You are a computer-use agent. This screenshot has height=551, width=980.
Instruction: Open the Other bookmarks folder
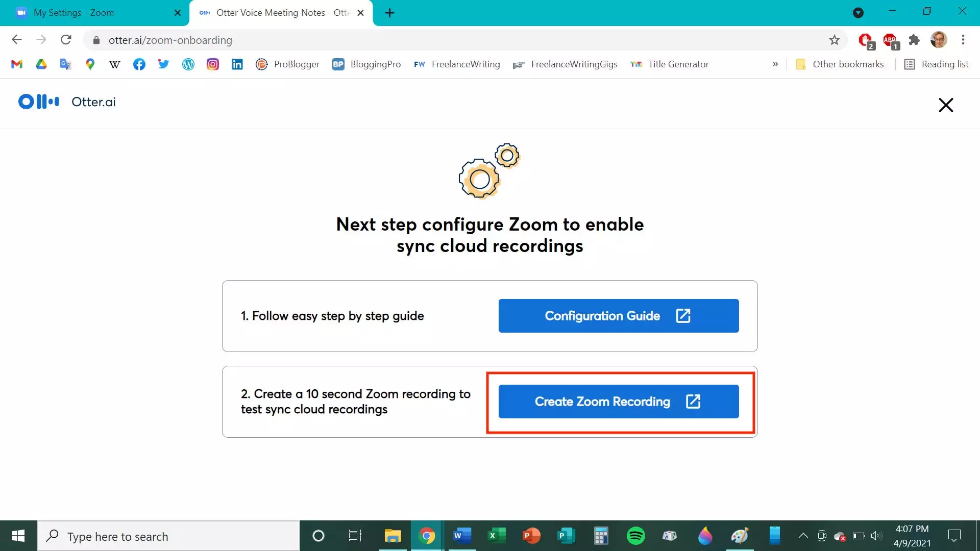point(840,64)
